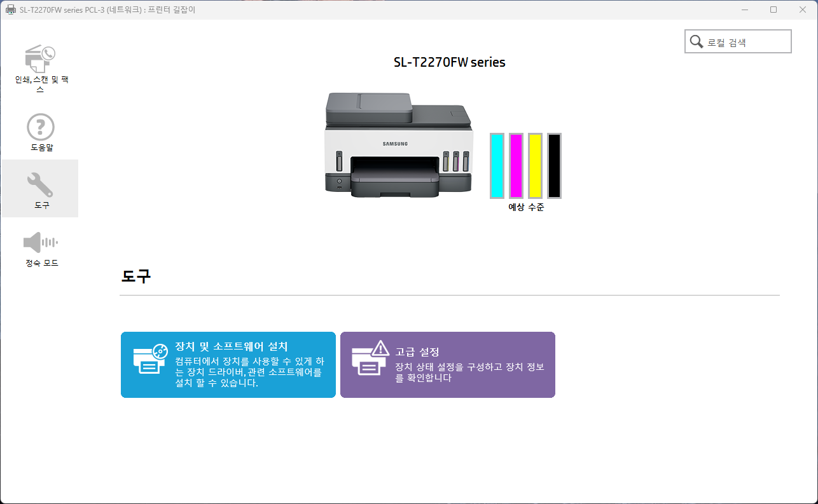Viewport: 818px width, 504px height.
Task: Click the SL-T2270FW series heading
Action: tap(450, 62)
